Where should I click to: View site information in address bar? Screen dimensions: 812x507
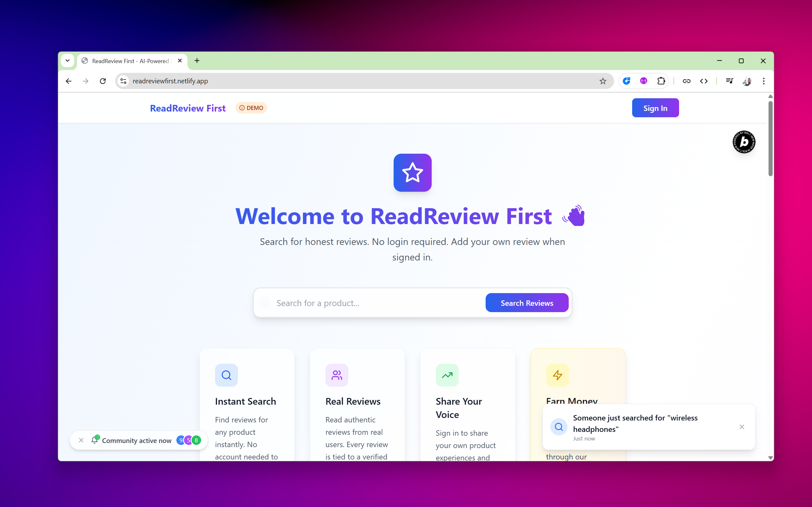123,81
